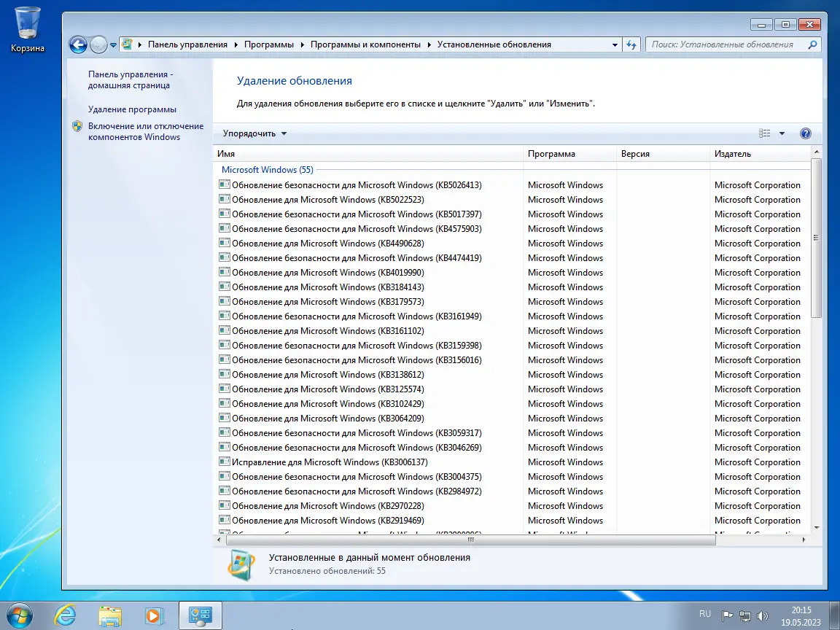Click the icon of update KB3184143
The image size is (840, 630).
pyautogui.click(x=225, y=287)
